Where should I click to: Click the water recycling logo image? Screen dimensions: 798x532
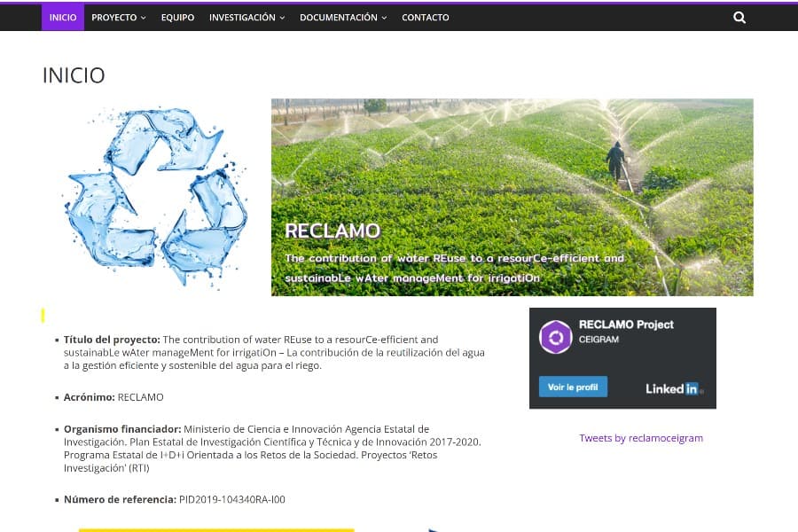156,198
